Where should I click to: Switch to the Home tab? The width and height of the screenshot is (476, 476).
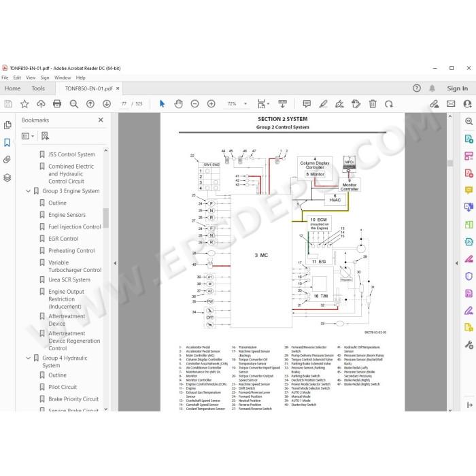point(13,88)
